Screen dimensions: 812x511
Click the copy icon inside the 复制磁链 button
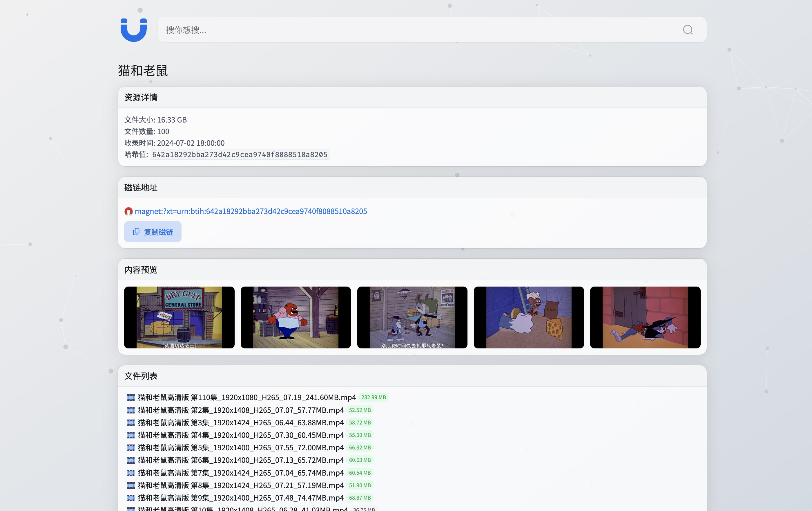tap(136, 232)
